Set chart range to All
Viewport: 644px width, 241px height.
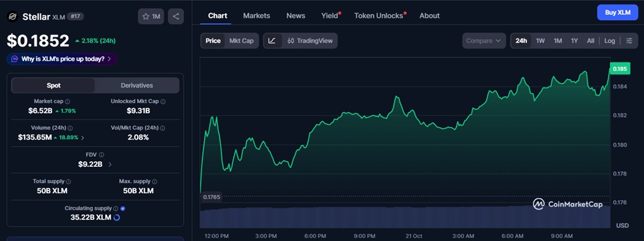590,41
